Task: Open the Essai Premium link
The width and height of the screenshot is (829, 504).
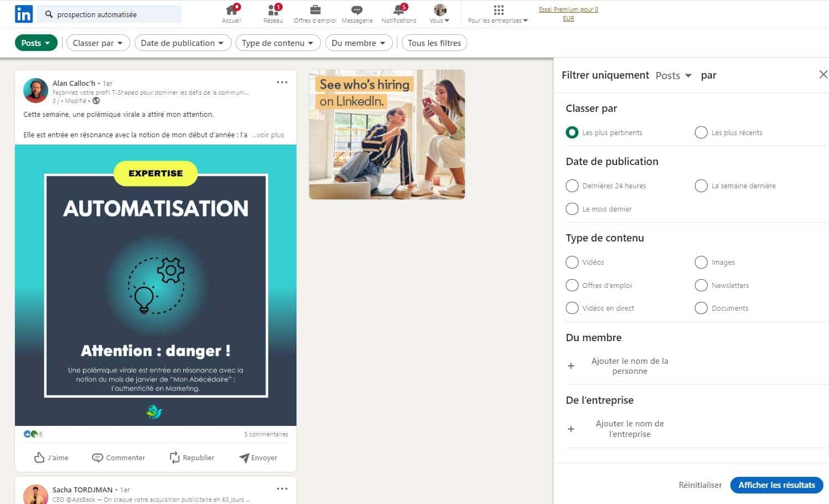Action: click(569, 14)
